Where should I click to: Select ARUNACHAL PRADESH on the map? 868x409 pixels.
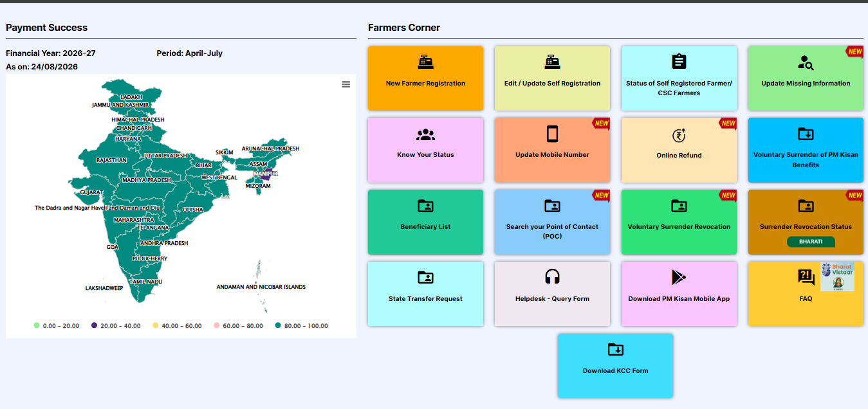click(x=270, y=149)
